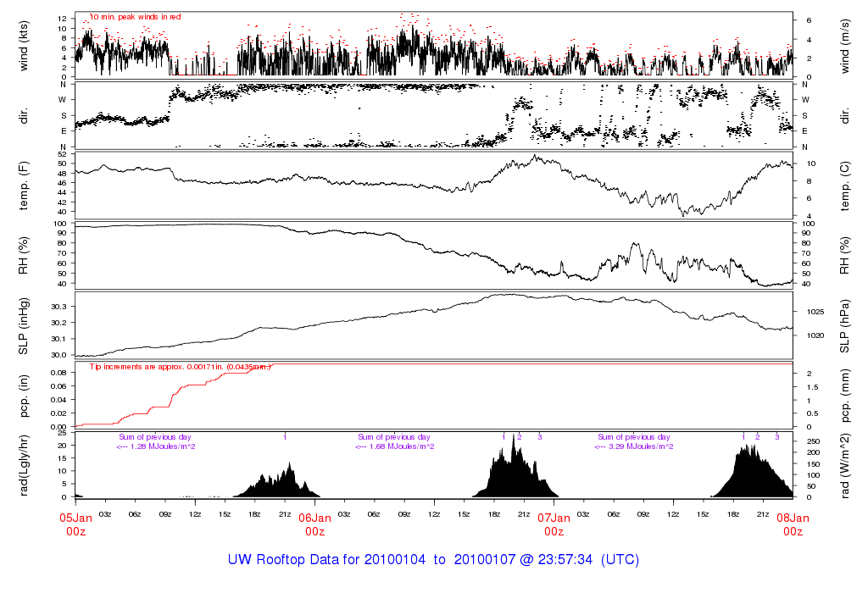Viewport: 868px width, 593px height.
Task: Click the 'wind (m/s)' axis label
Action: pyautogui.click(x=844, y=46)
